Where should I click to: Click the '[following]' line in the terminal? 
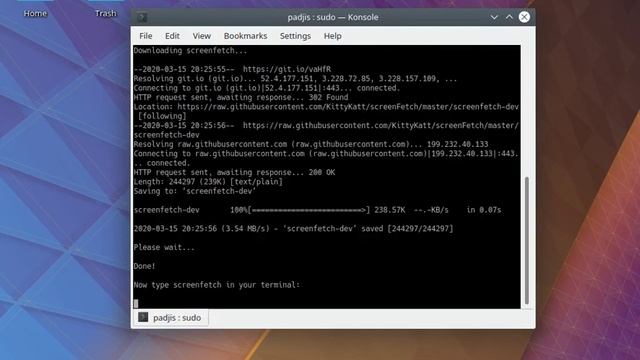coord(162,116)
